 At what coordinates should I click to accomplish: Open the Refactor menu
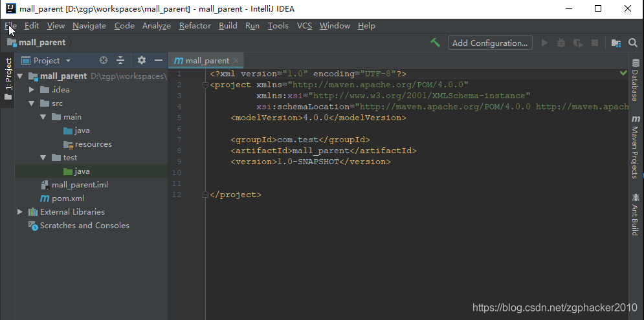pos(195,26)
